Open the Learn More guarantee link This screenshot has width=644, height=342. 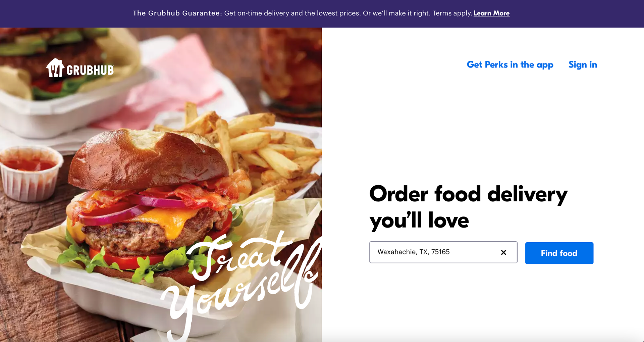tap(491, 13)
